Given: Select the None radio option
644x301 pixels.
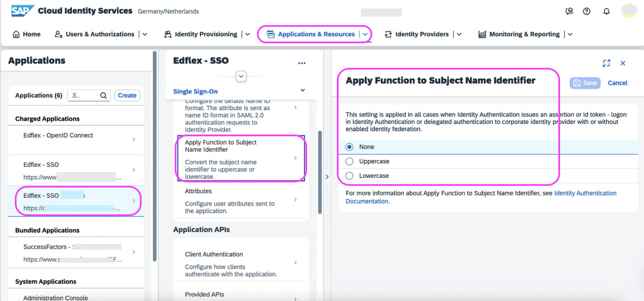Looking at the screenshot, I should [349, 147].
